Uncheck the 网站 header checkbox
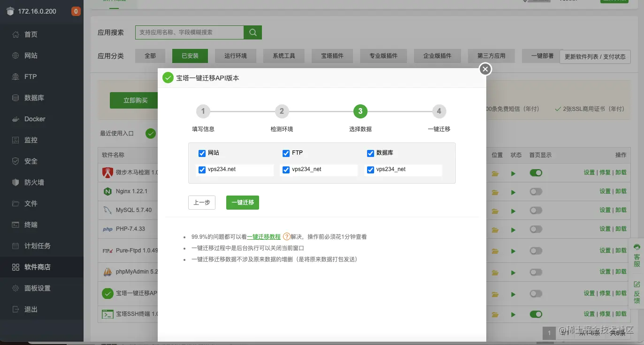The height and width of the screenshot is (345, 644). point(202,153)
